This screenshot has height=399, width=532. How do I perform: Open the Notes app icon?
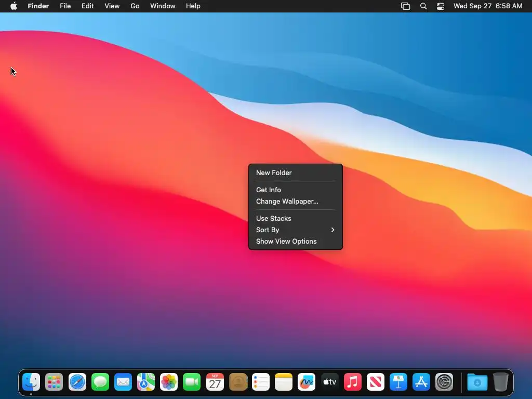tap(284, 382)
